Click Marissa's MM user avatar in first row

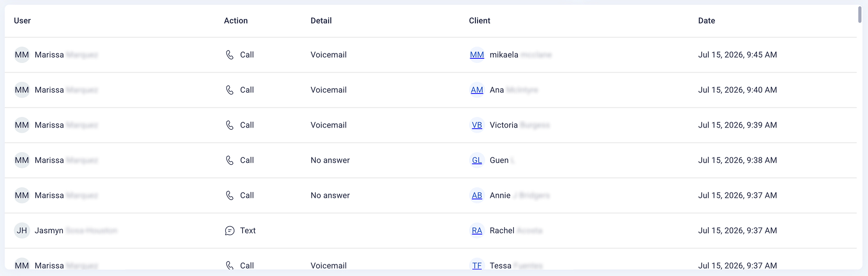point(22,55)
